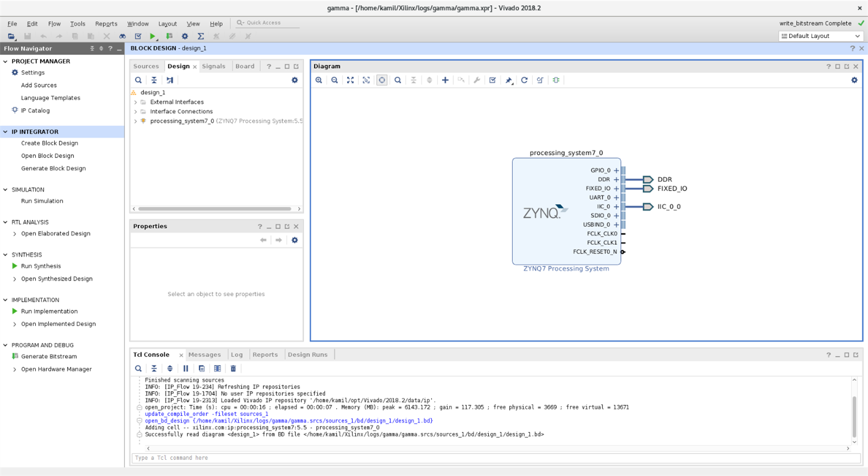Expand Interface Connections tree node

(136, 112)
